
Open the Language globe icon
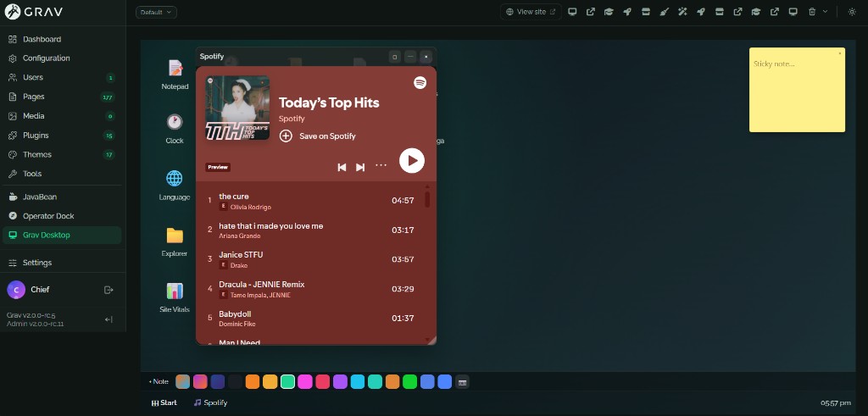tap(175, 185)
